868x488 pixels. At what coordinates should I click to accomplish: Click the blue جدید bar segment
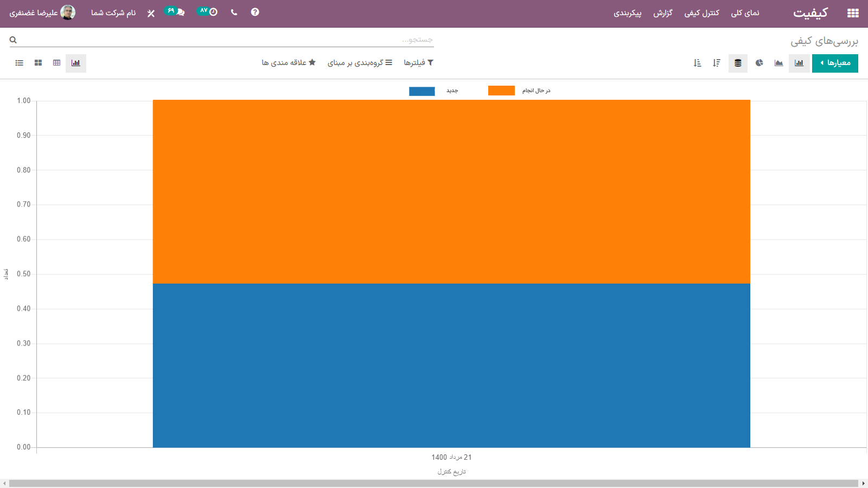[451, 365]
